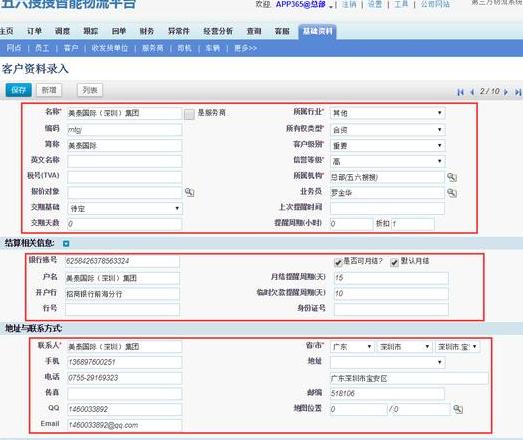Select the 广东 province dropdown
This screenshot has width=523, height=440.
pos(352,347)
